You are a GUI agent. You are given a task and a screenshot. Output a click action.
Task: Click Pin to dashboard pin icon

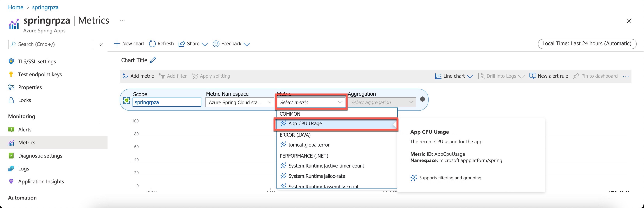[576, 76]
